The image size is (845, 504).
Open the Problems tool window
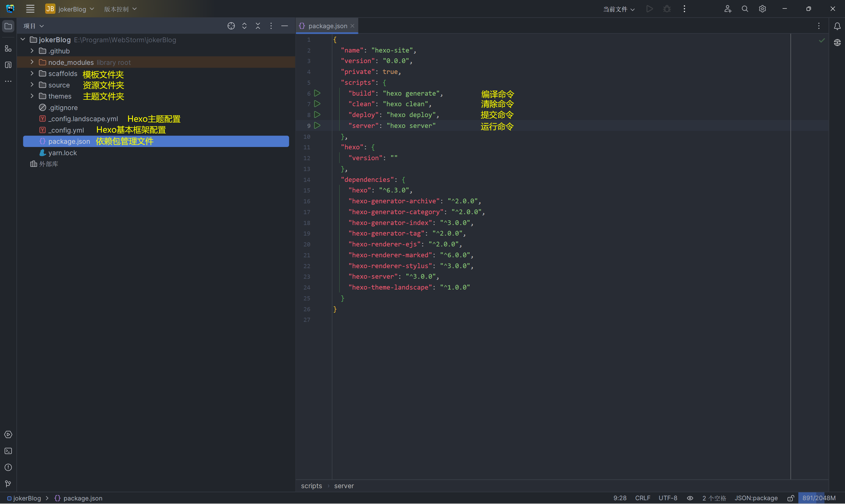coord(8,467)
